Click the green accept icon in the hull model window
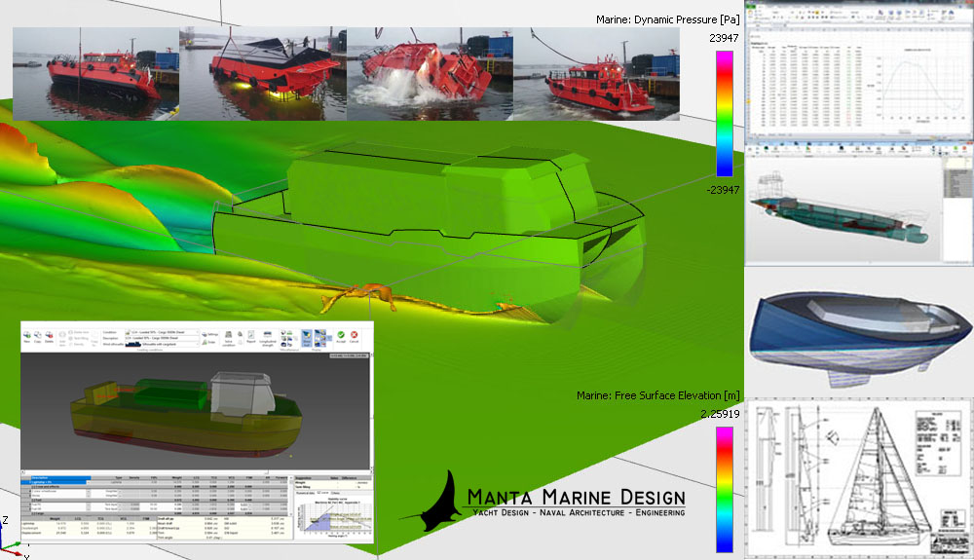This screenshot has height=560, width=974. [x=955, y=149]
